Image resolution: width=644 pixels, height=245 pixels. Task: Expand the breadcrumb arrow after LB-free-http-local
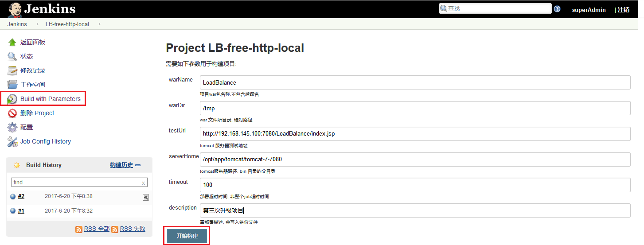point(99,24)
